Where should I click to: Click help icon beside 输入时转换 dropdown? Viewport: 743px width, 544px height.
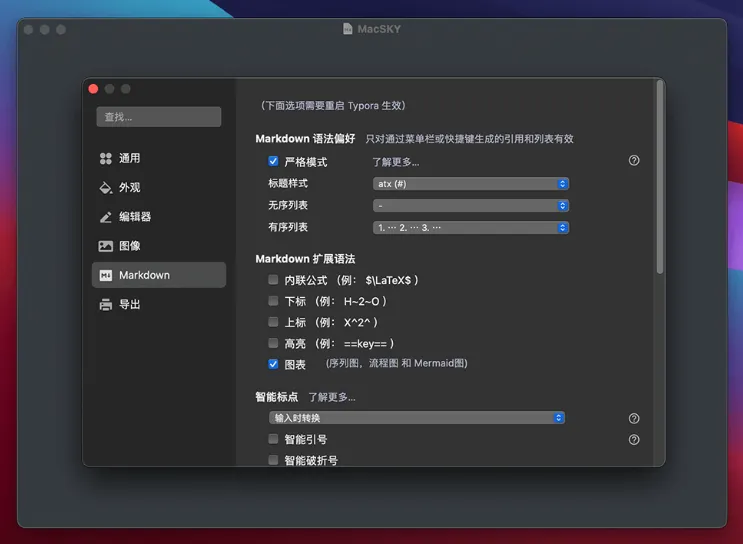[x=634, y=418]
